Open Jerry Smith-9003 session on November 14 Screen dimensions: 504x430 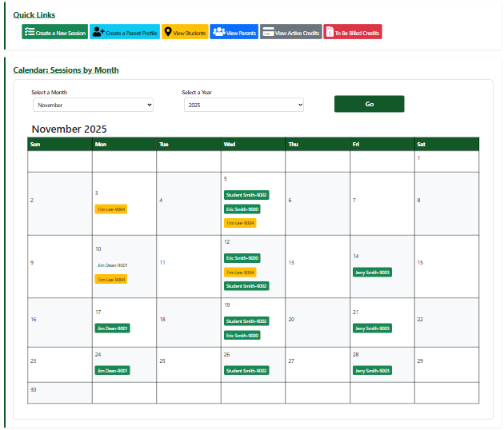pyautogui.click(x=372, y=273)
